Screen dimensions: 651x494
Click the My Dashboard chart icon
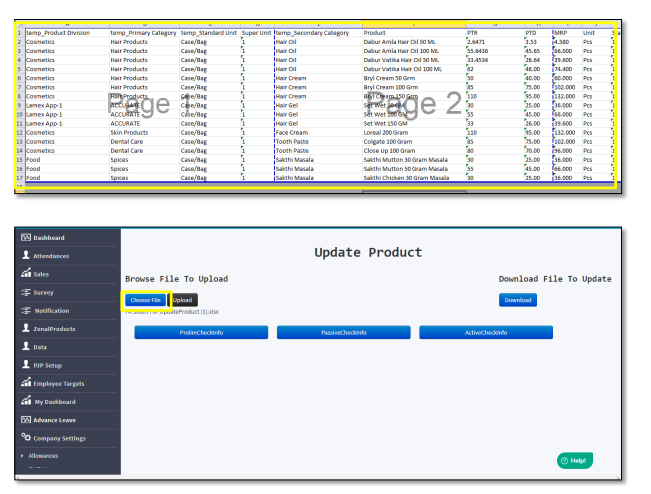tap(26, 401)
